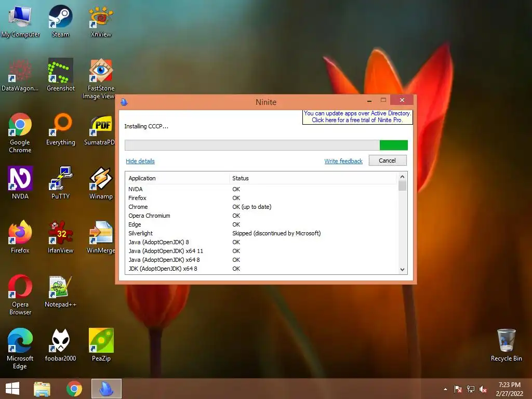Open Action Center flag tray icon
This screenshot has height=399, width=532.
(458, 389)
